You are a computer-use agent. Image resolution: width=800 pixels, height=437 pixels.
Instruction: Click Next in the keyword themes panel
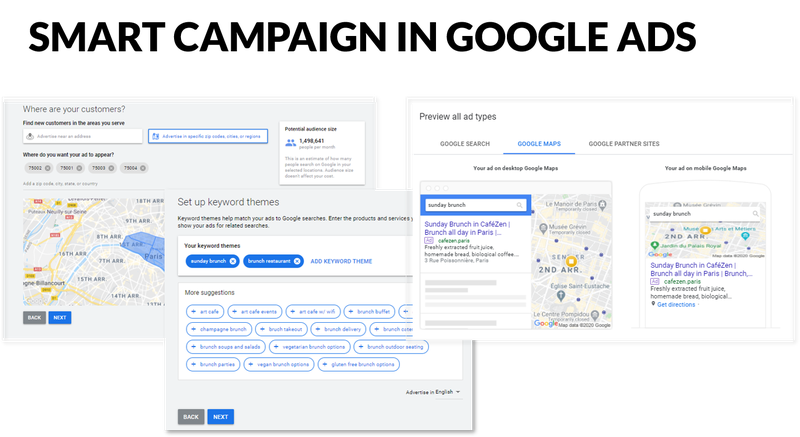pos(220,417)
